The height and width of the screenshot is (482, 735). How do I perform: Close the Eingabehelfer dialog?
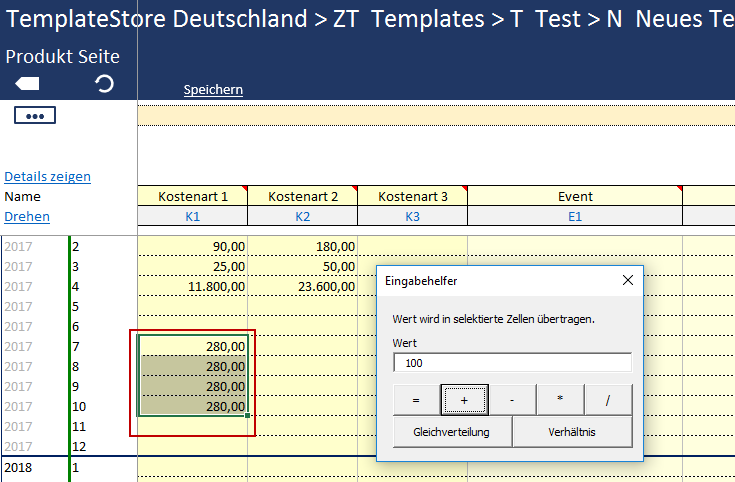point(627,281)
